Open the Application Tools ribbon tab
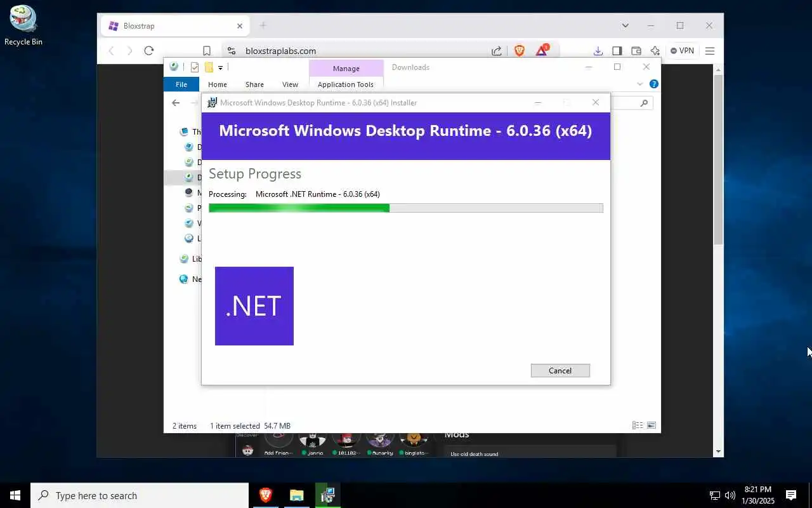This screenshot has width=812, height=508. point(346,84)
